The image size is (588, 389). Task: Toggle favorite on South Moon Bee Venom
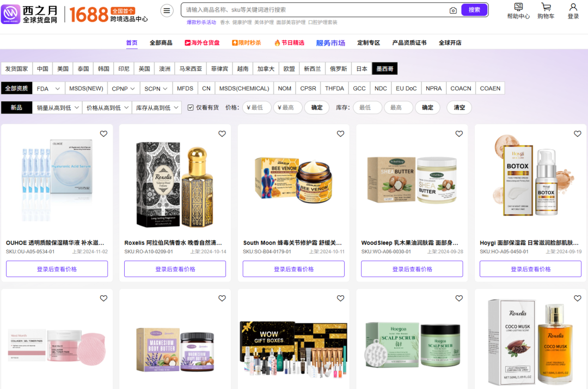(340, 133)
